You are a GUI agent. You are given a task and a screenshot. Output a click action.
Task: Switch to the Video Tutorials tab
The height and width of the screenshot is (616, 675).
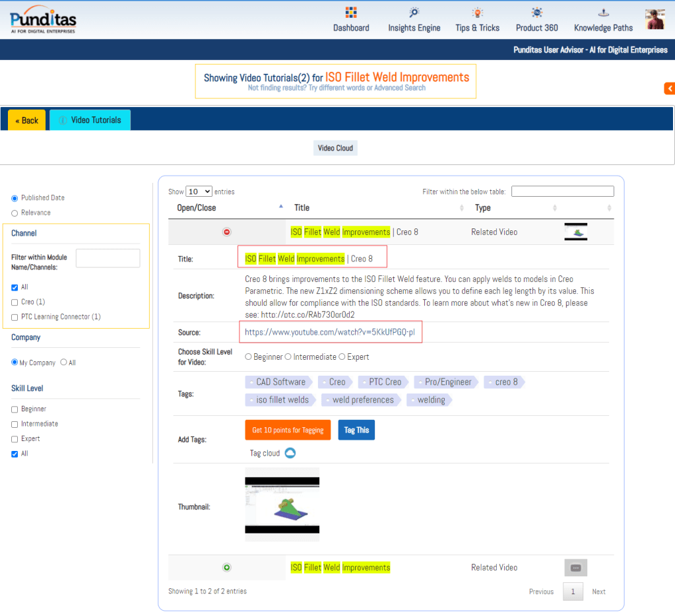(x=90, y=120)
